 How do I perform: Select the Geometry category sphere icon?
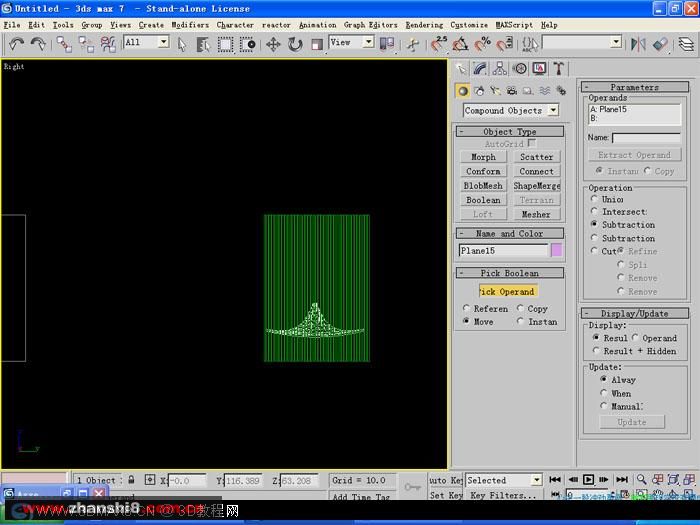[x=463, y=91]
